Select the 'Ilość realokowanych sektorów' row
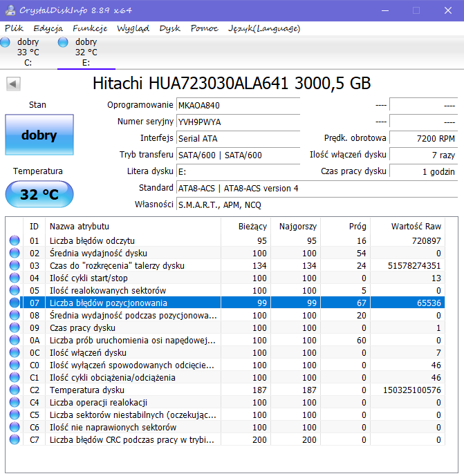 click(x=225, y=290)
